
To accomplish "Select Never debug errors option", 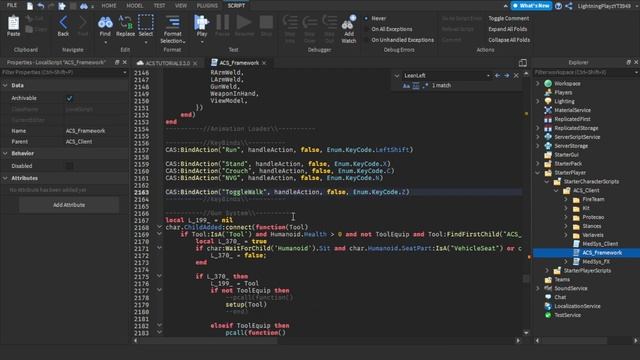I will coord(366,18).
